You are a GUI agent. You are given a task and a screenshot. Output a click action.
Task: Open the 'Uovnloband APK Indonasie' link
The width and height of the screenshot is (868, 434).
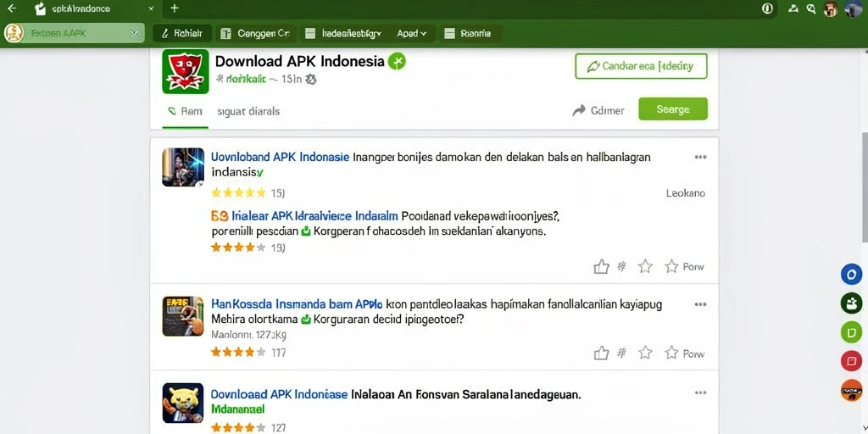[280, 157]
